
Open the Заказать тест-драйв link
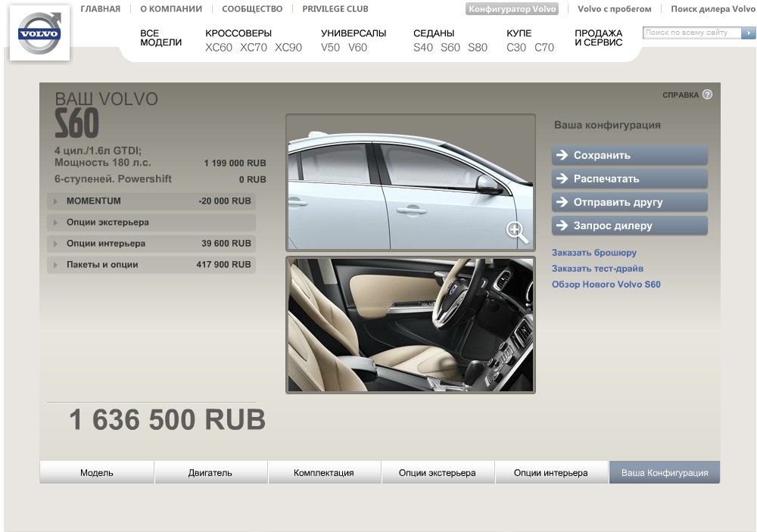597,269
